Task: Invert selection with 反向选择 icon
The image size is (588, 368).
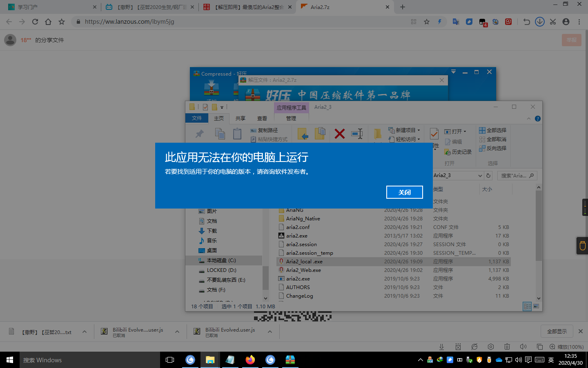Action: [492, 148]
